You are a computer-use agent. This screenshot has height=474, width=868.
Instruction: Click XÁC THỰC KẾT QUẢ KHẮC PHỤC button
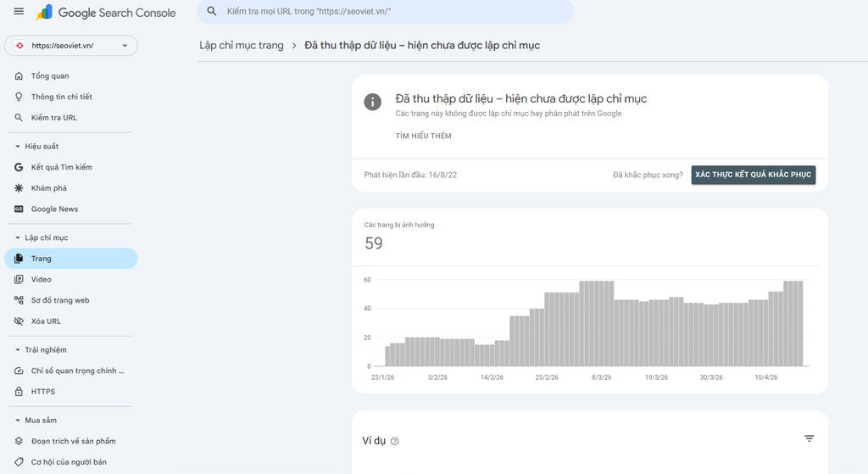coord(753,175)
